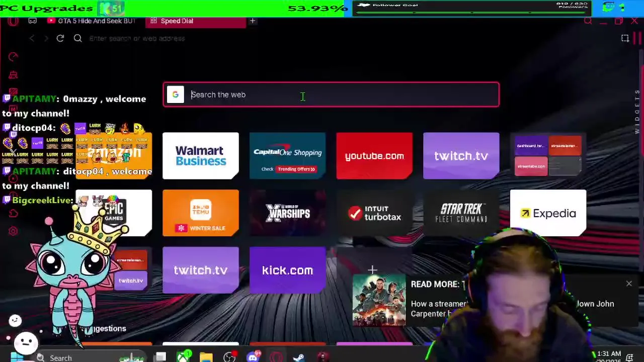Open Steam from the taskbar
The image size is (644, 362).
299,357
